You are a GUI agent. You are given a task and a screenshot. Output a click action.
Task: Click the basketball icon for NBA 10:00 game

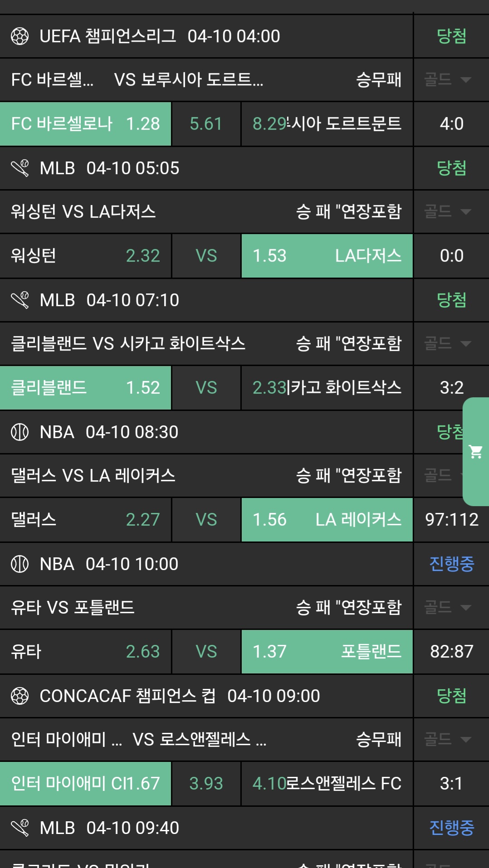[x=20, y=564]
